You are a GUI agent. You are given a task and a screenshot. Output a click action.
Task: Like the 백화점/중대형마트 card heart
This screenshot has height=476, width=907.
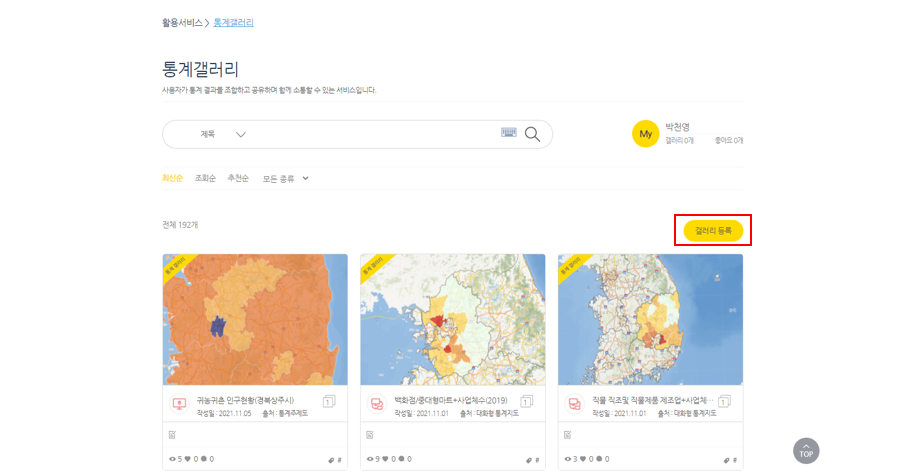click(x=386, y=459)
